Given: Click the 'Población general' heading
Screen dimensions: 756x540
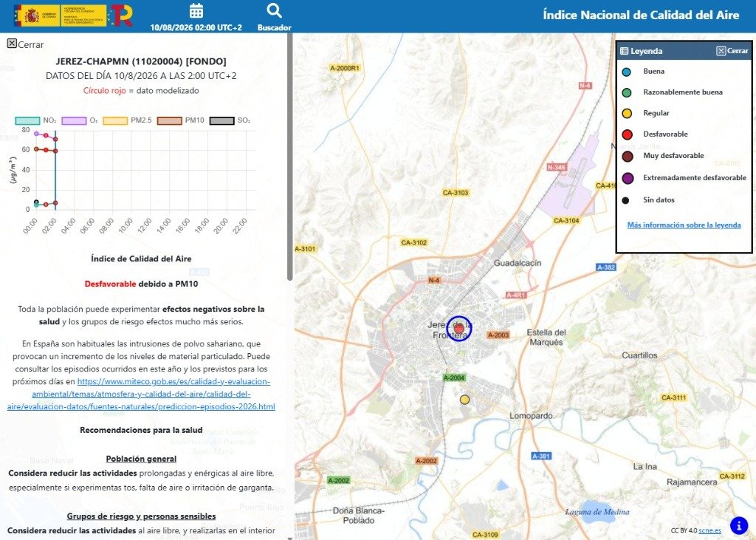Looking at the screenshot, I should 141,459.
